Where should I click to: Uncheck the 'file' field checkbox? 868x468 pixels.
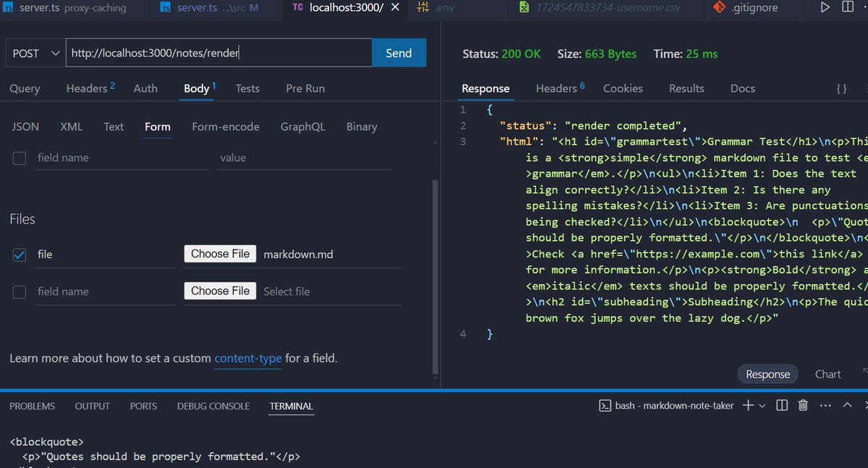tap(20, 255)
